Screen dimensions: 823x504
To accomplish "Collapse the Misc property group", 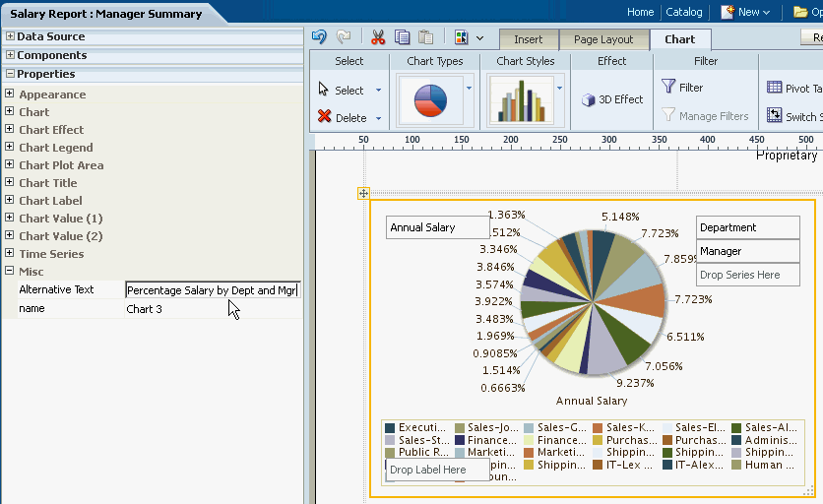I will click(x=9, y=271).
